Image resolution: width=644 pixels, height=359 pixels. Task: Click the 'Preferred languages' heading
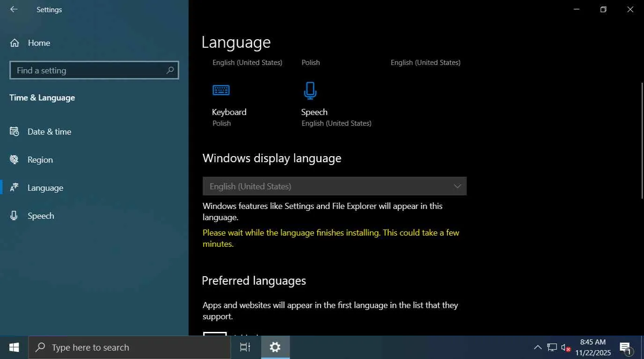click(x=254, y=280)
